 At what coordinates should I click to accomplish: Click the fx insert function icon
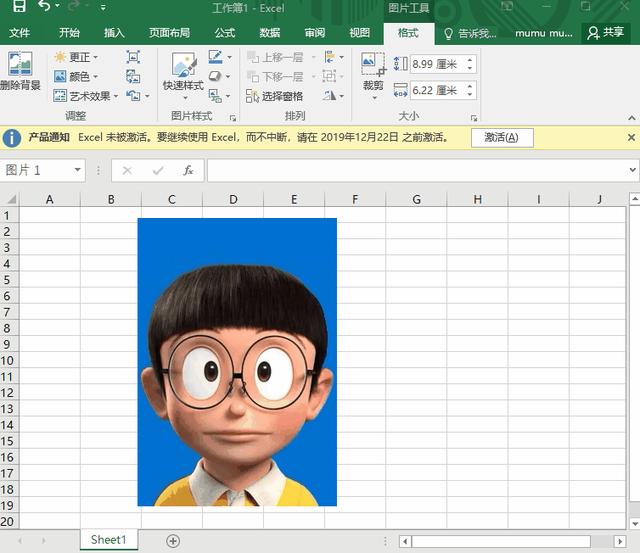pos(188,170)
